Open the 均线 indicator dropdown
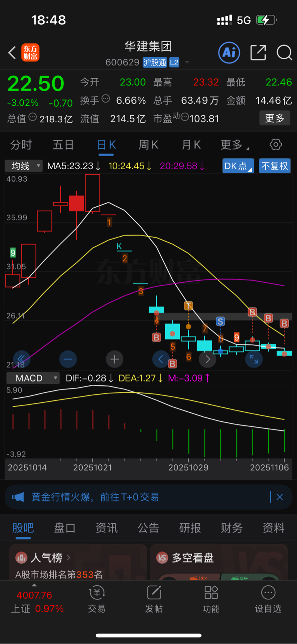297x644 pixels. [23, 166]
